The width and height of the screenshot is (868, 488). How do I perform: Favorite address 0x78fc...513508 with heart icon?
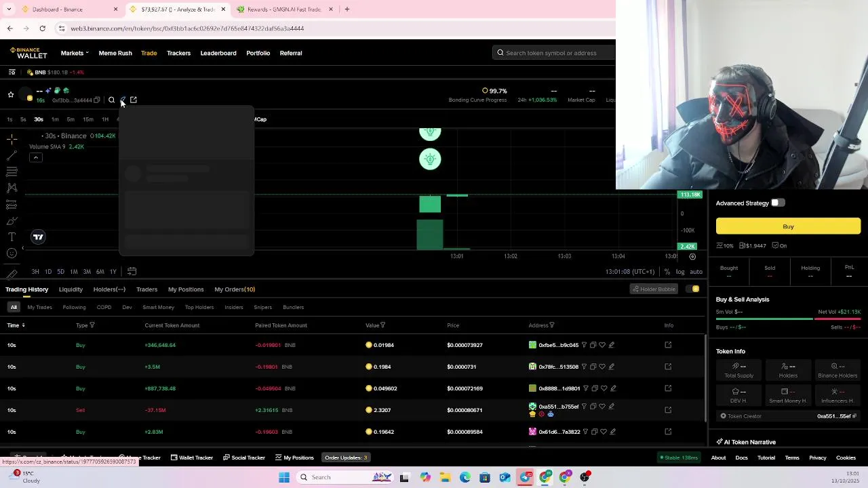point(602,367)
